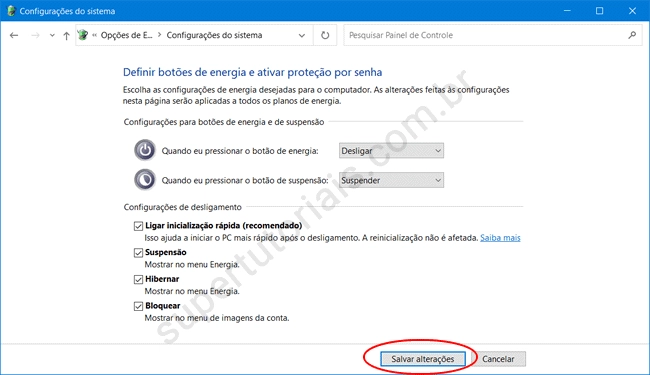Expand the address bar history dropdown
This screenshot has width=650, height=375.
click(302, 35)
